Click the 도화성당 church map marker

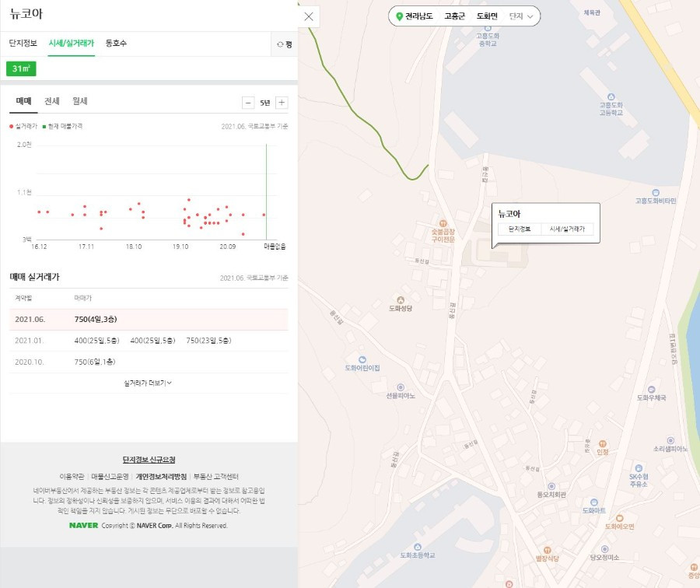(x=401, y=300)
